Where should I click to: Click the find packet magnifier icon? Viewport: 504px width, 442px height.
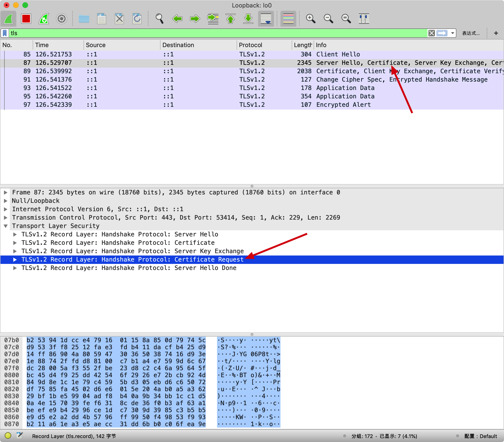coord(159,19)
